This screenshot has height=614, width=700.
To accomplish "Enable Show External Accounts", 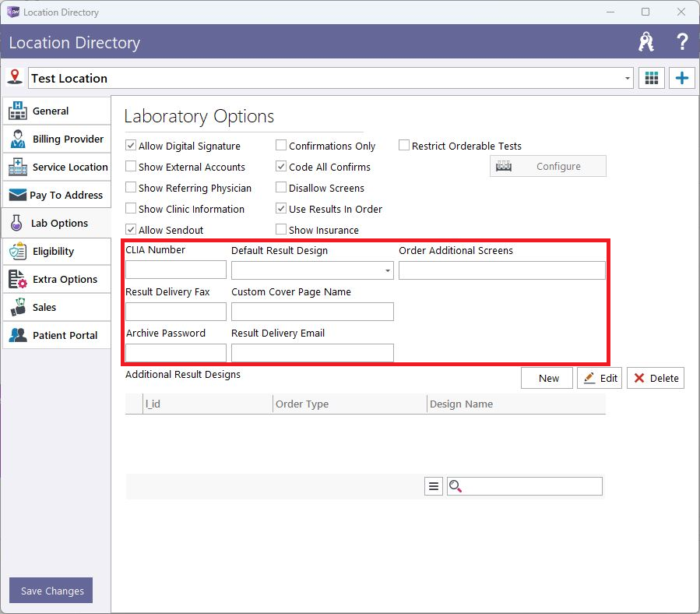I will point(131,166).
